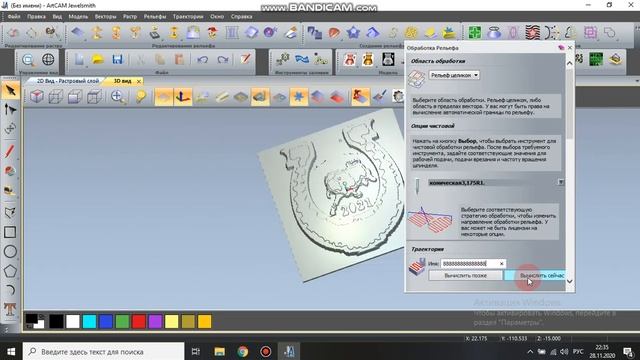This screenshot has height=360, width=640.
Task: Close the 3D вид tab
Action: pos(139,81)
